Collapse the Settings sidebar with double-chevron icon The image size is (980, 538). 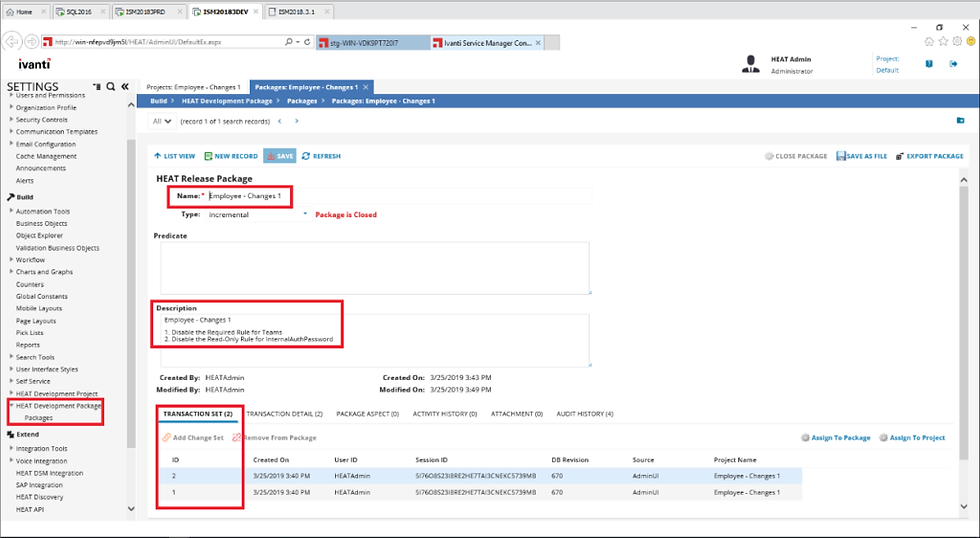[125, 87]
